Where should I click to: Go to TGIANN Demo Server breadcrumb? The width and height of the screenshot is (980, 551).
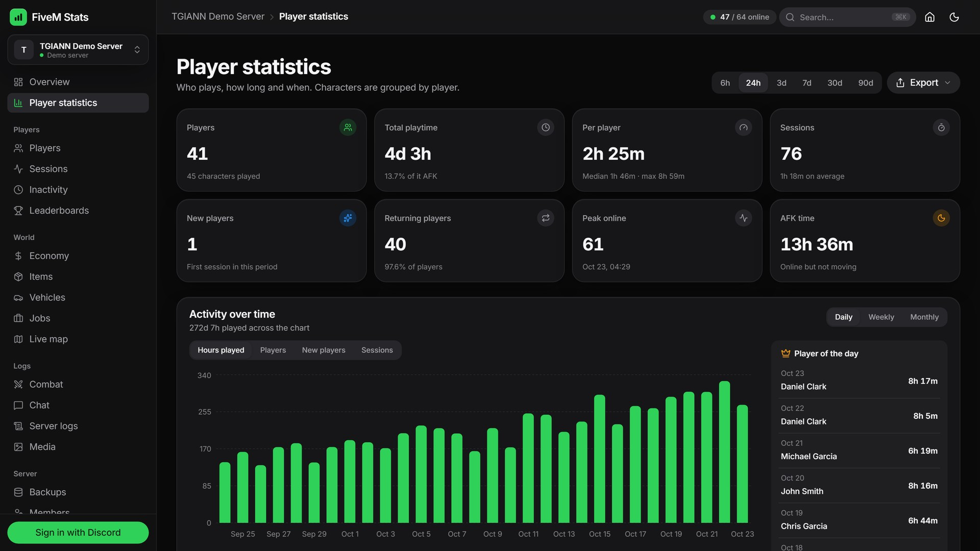(218, 16)
